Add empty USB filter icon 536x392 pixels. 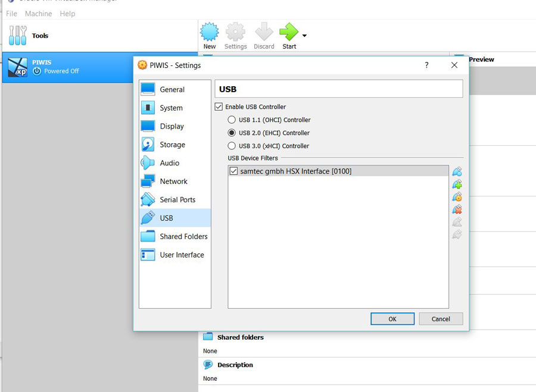click(x=457, y=172)
